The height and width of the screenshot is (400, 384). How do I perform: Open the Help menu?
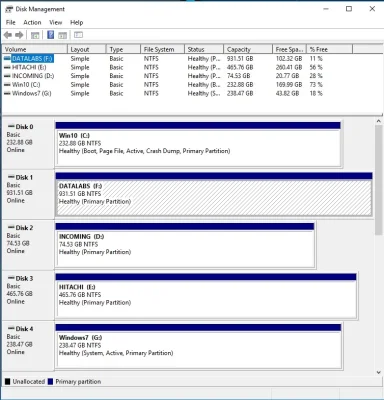click(76, 22)
